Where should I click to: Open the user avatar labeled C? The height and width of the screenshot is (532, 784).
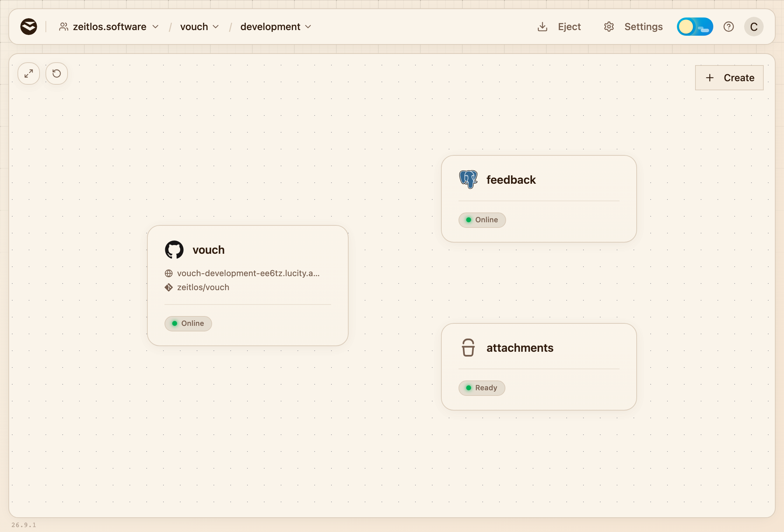pos(754,27)
